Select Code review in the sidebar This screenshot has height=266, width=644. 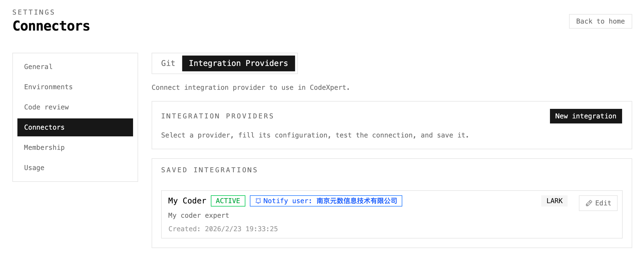click(46, 107)
